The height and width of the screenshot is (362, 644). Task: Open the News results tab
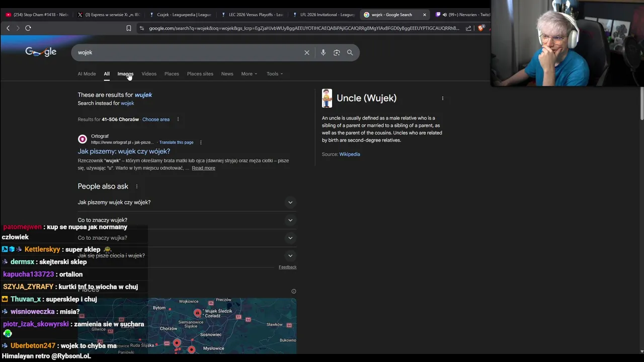pyautogui.click(x=227, y=74)
